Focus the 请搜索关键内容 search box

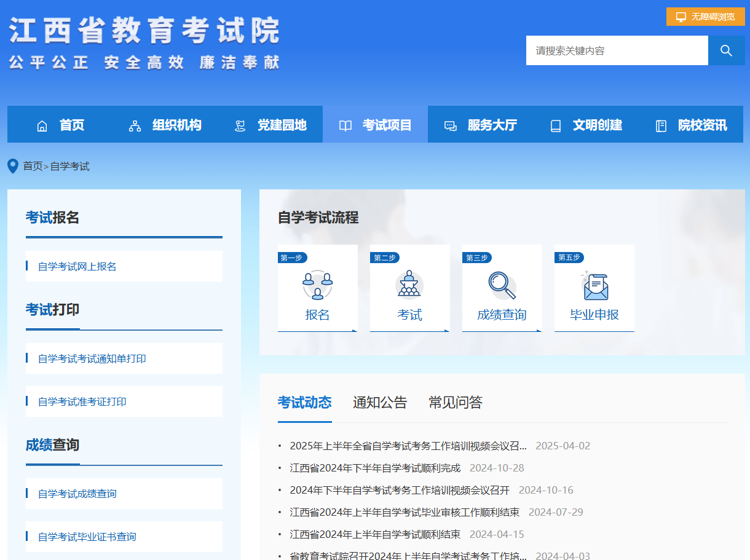coord(617,50)
